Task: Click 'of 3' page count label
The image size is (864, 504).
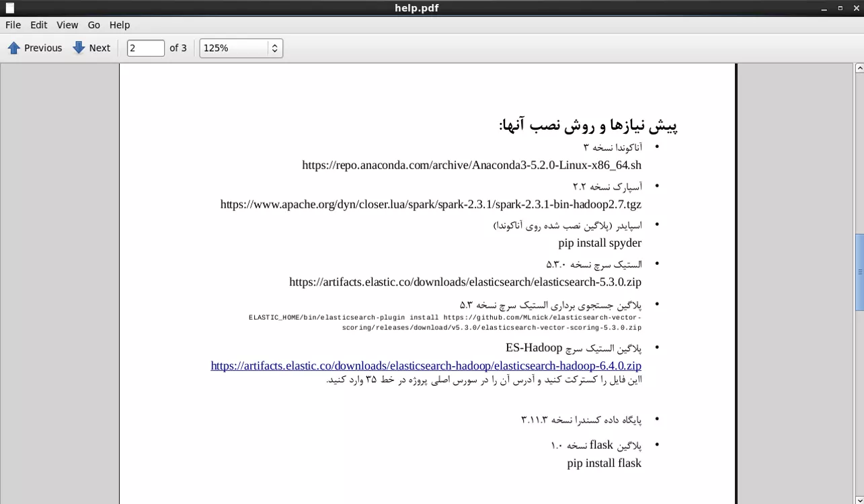Action: pyautogui.click(x=178, y=48)
